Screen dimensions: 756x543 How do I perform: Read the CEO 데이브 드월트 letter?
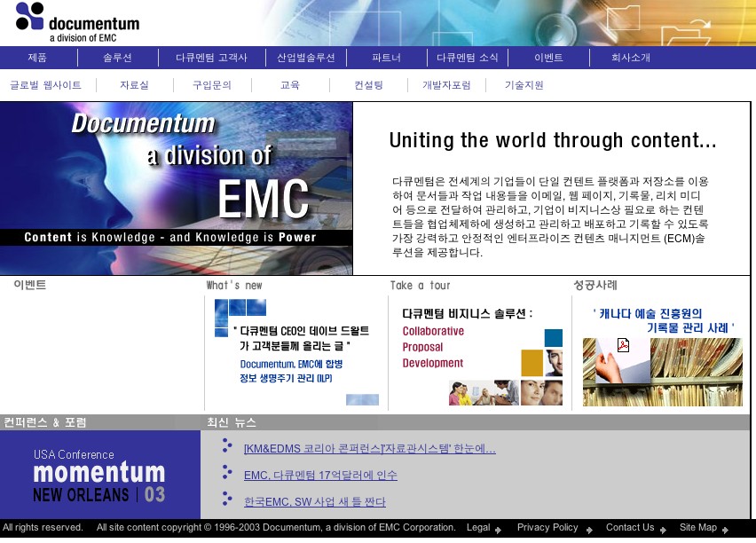tap(302, 338)
